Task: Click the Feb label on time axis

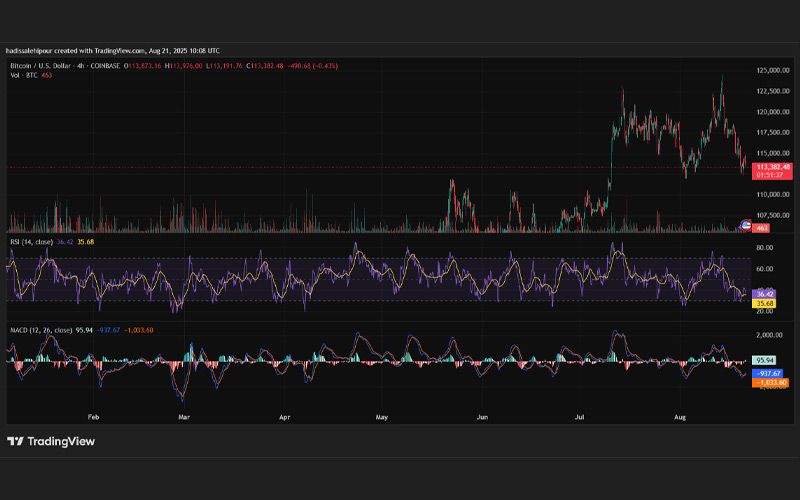Action: [x=93, y=417]
